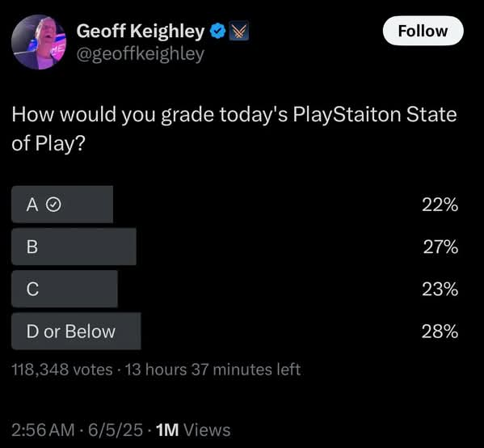This screenshot has height=448, width=484.
Task: Follow Geoff Keighley's account
Action: click(423, 31)
